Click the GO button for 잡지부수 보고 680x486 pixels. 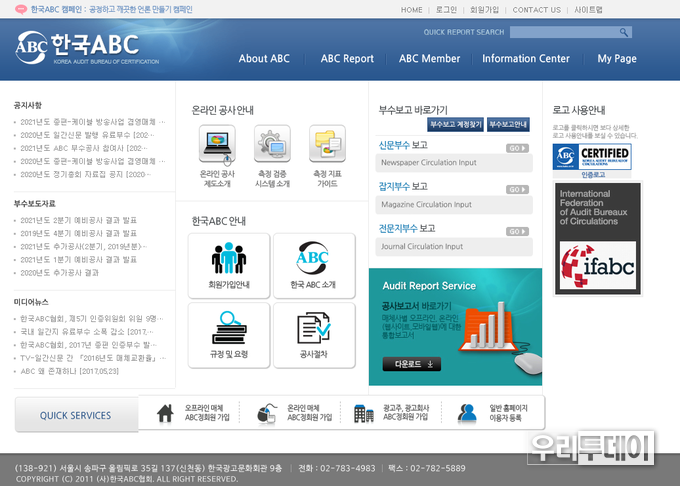(517, 189)
